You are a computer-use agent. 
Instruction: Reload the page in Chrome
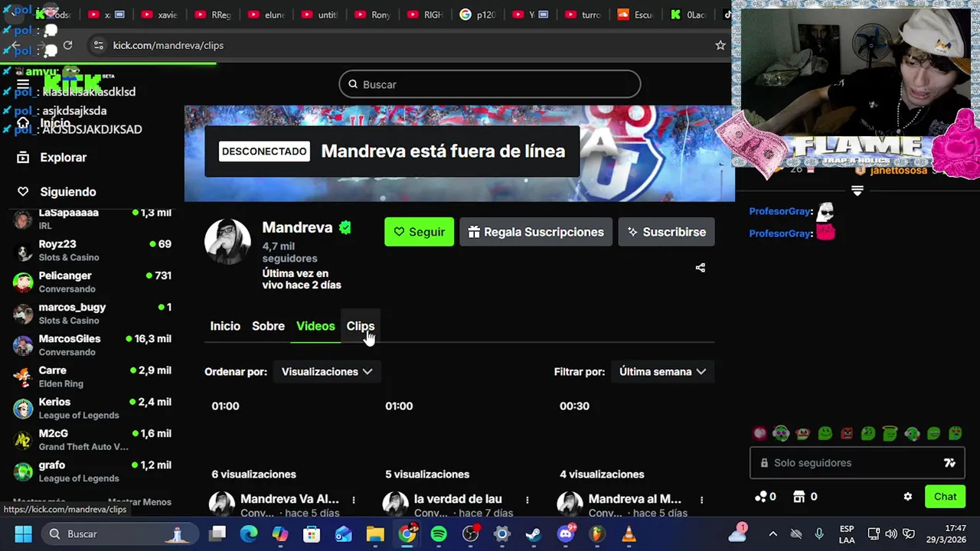pos(67,45)
